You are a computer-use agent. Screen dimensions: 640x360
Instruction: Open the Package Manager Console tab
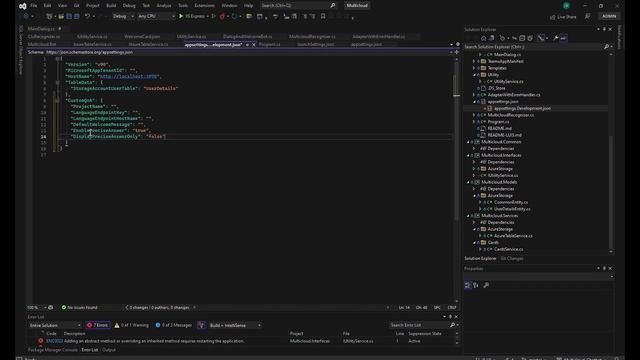(x=53, y=350)
